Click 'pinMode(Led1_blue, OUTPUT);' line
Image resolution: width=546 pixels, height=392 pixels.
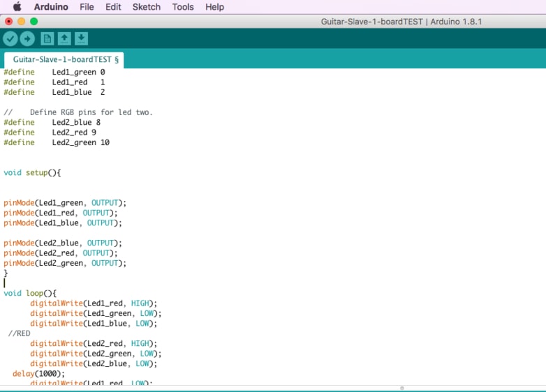(63, 223)
